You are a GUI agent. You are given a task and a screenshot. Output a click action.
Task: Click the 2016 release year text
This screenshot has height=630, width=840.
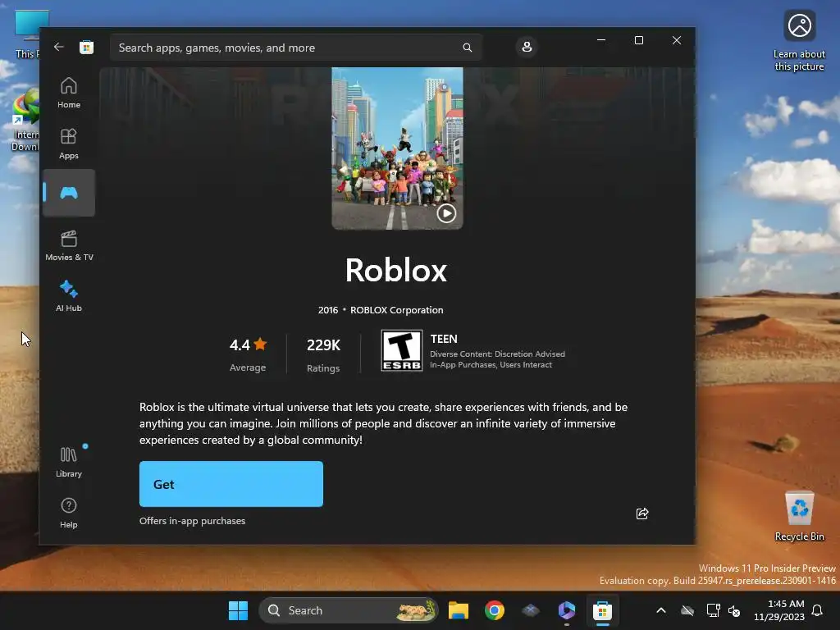tap(328, 310)
